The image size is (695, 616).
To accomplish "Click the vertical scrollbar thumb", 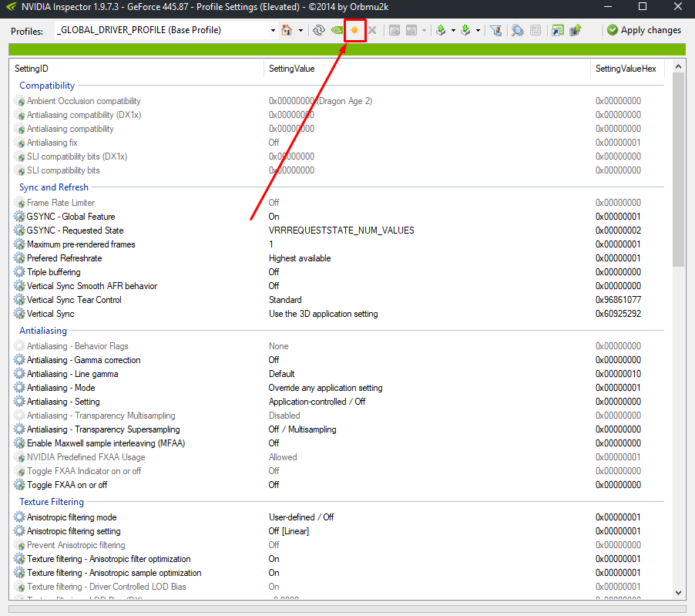I will pos(678,170).
